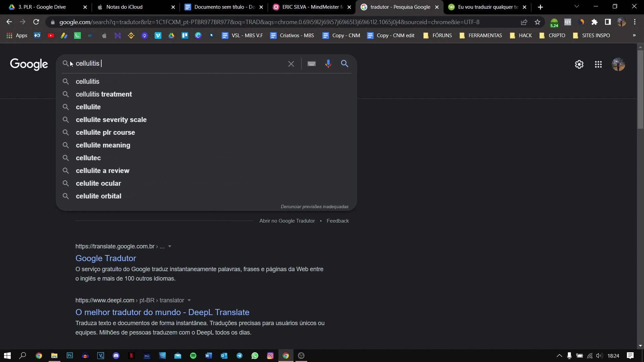Viewport: 644px width, 362px height.
Task: Open the Google apps grid
Action: [598, 64]
